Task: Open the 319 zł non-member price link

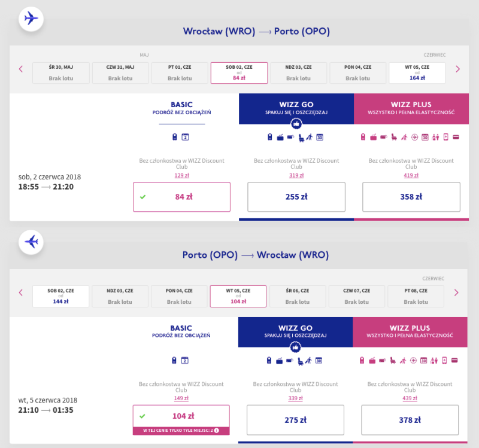Action: [296, 175]
